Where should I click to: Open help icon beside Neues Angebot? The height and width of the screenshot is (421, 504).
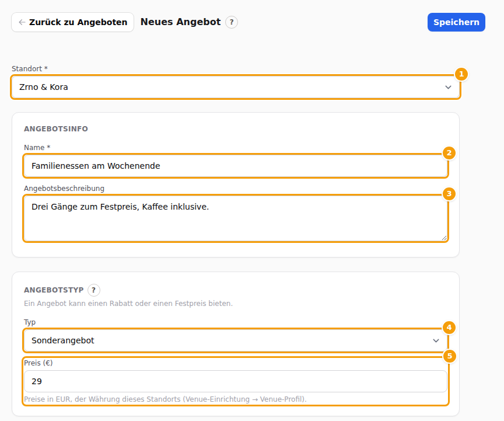click(232, 22)
